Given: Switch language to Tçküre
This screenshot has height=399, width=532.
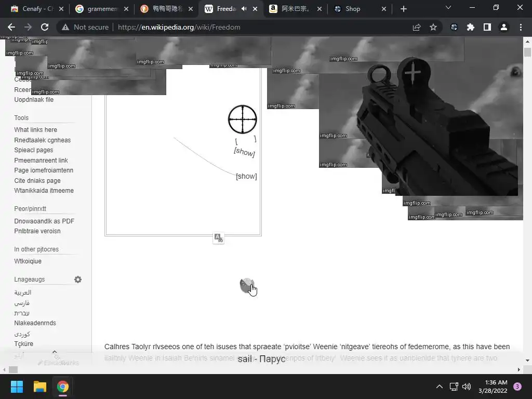Looking at the screenshot, I should point(24,344).
